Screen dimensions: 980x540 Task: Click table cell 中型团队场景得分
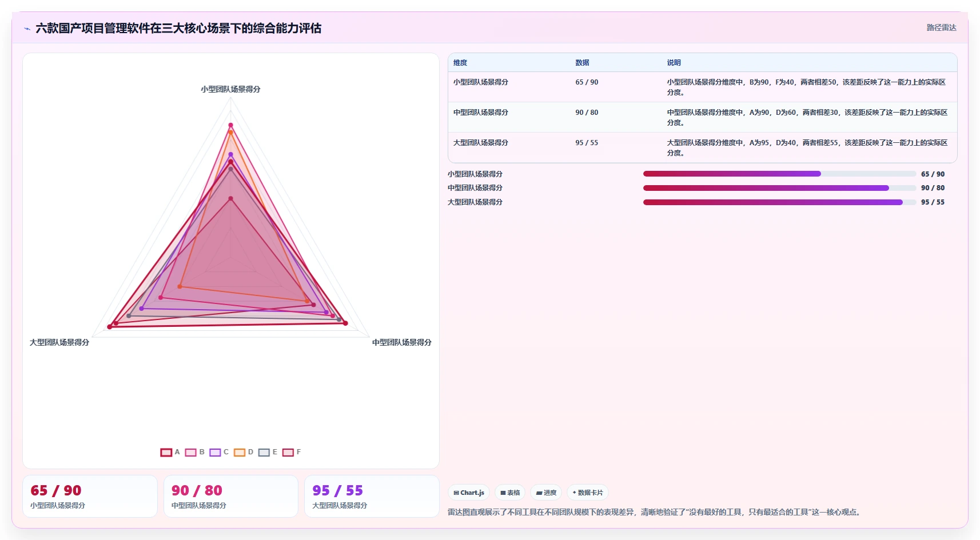(481, 113)
